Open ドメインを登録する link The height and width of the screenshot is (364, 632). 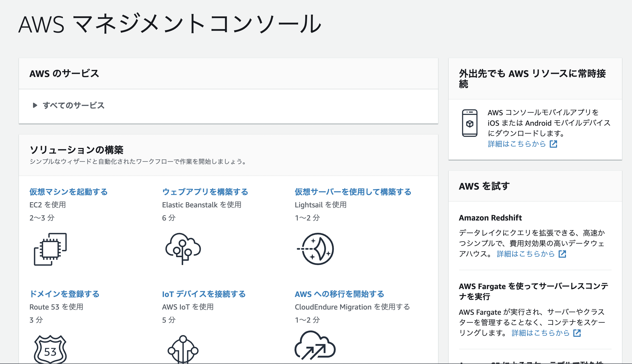(x=64, y=294)
